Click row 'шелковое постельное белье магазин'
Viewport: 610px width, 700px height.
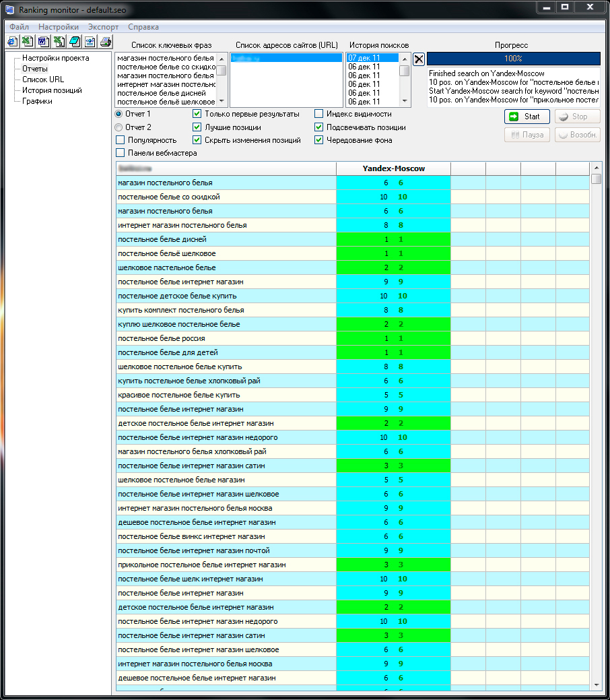[x=353, y=480]
